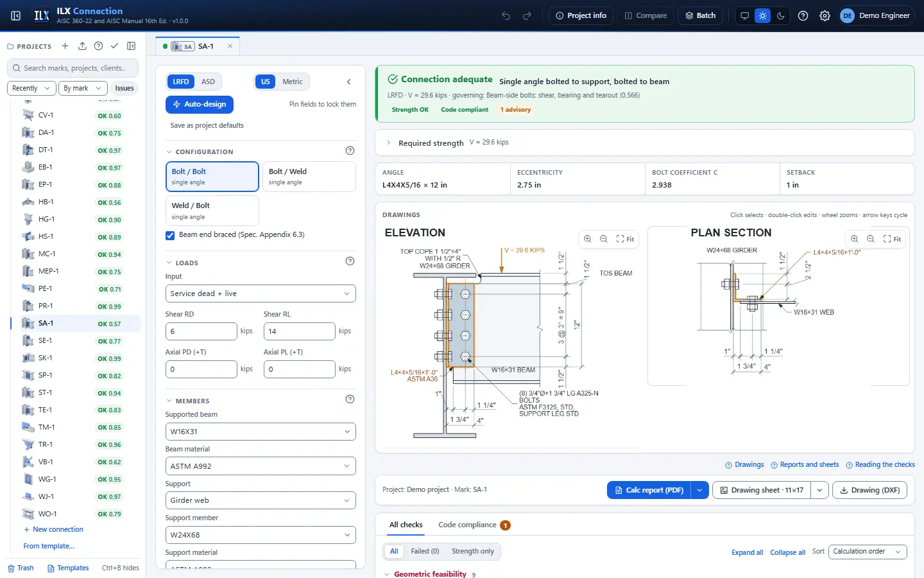Viewport: 924px width, 578px height.
Task: Click the import/upload icon in Projects header
Action: click(x=82, y=46)
